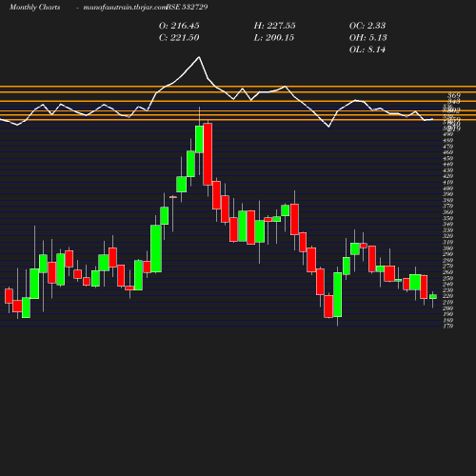
Task: Click the OL: 8.14 value
Action: (367, 50)
